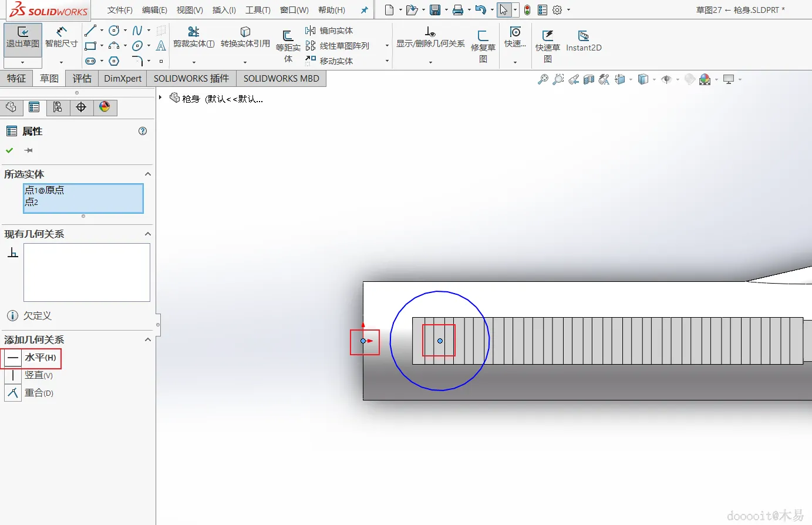This screenshot has height=525, width=812.
Task: Open the ConfigurationManager tab icon
Action: 58,107
